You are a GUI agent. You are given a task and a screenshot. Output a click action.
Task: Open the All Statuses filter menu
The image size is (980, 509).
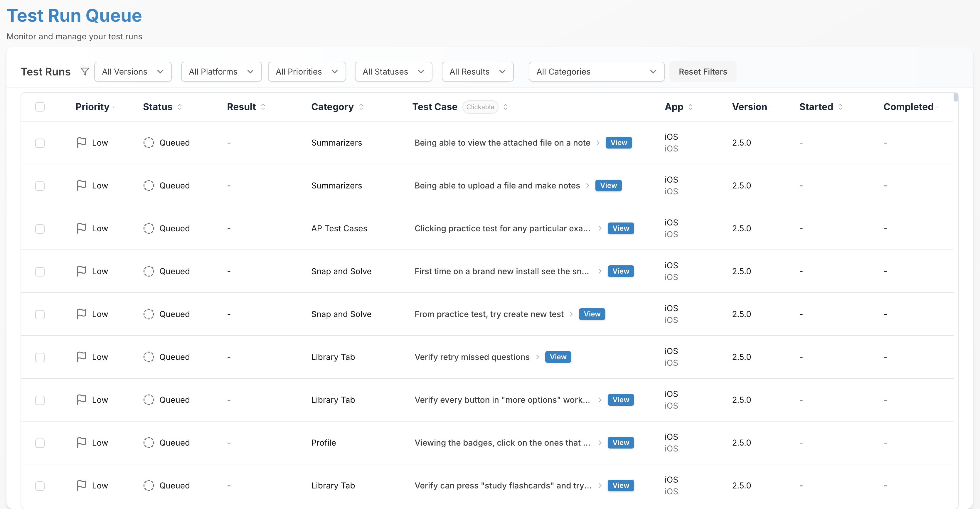point(393,72)
